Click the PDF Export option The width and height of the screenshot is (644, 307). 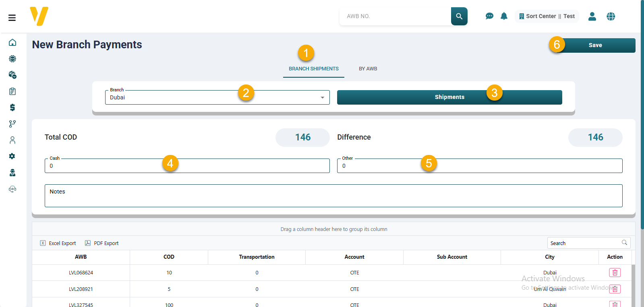tap(102, 243)
